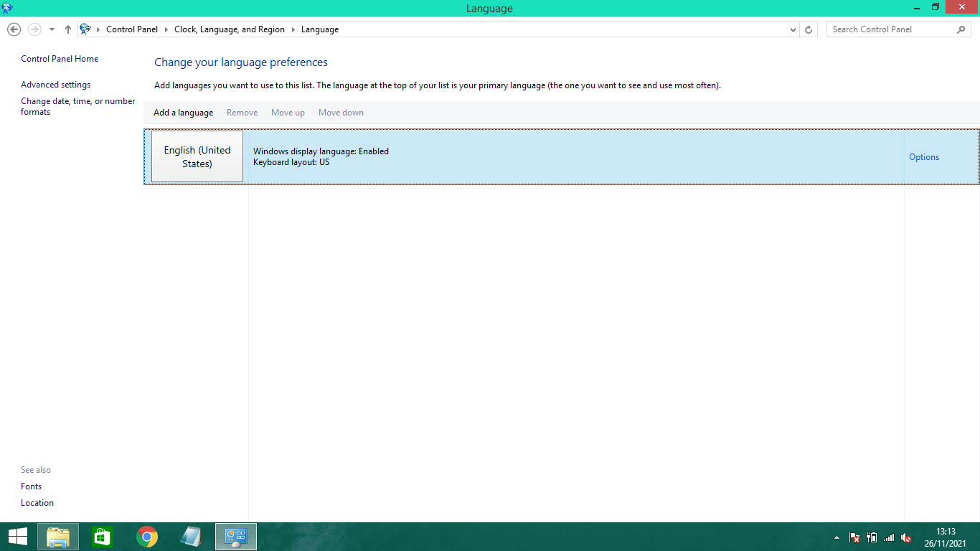
Task: Open the network signal icon in tray
Action: coord(889,537)
